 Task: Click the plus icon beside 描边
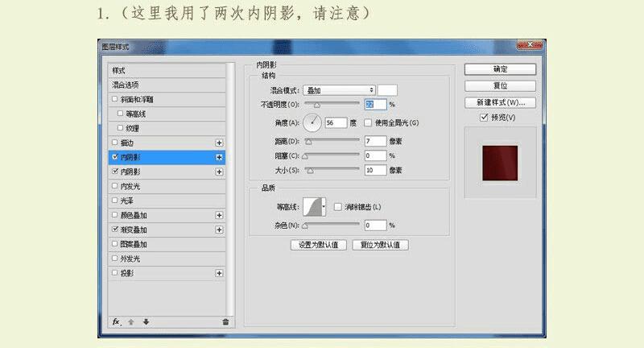(219, 143)
